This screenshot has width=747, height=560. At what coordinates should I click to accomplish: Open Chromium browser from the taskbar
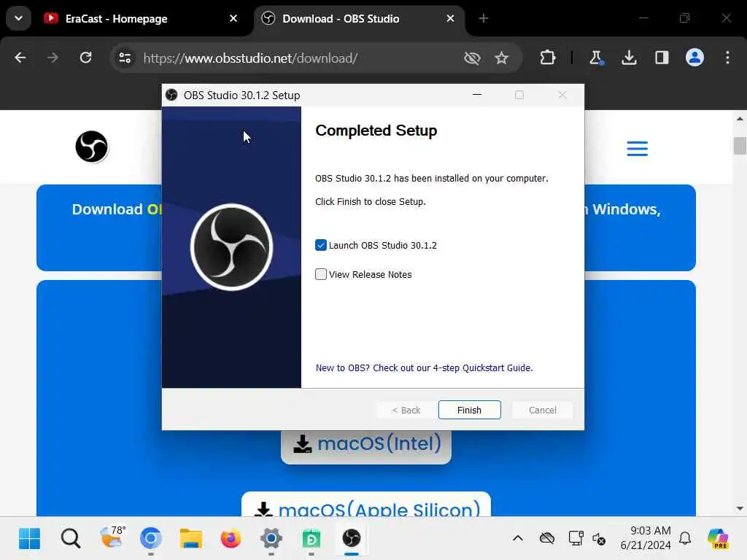click(151, 539)
